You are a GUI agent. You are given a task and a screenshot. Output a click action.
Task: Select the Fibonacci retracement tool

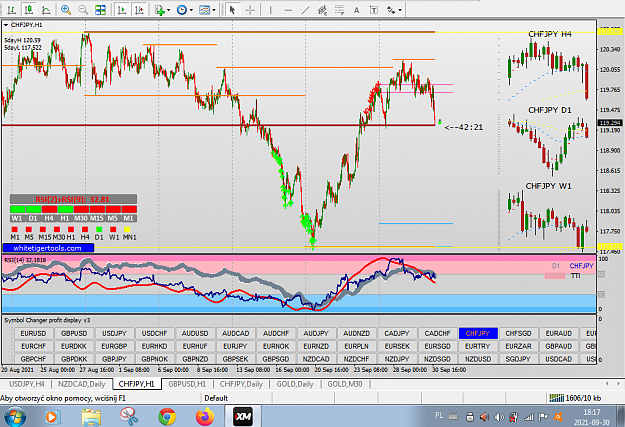340,10
